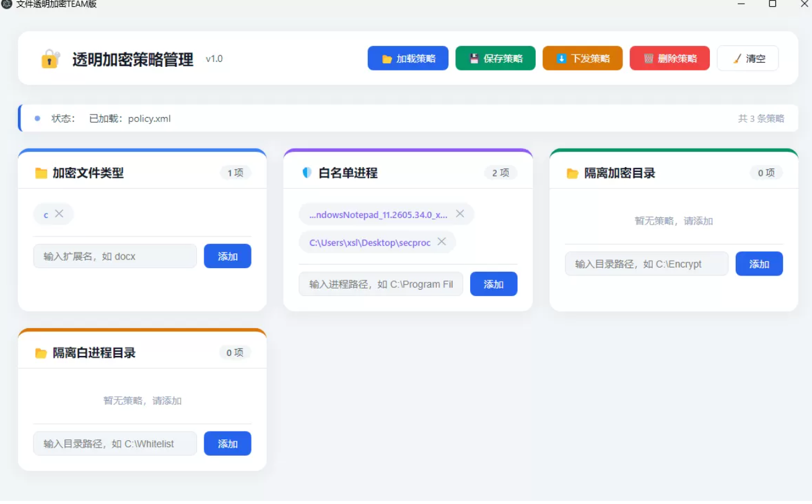
Task: Focus the directory field with C:\Whitelist placeholder
Action: 115,443
